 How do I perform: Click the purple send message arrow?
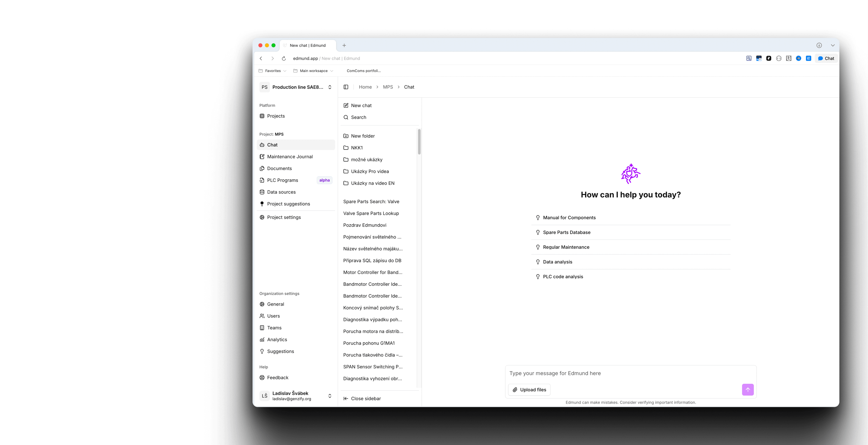point(747,390)
